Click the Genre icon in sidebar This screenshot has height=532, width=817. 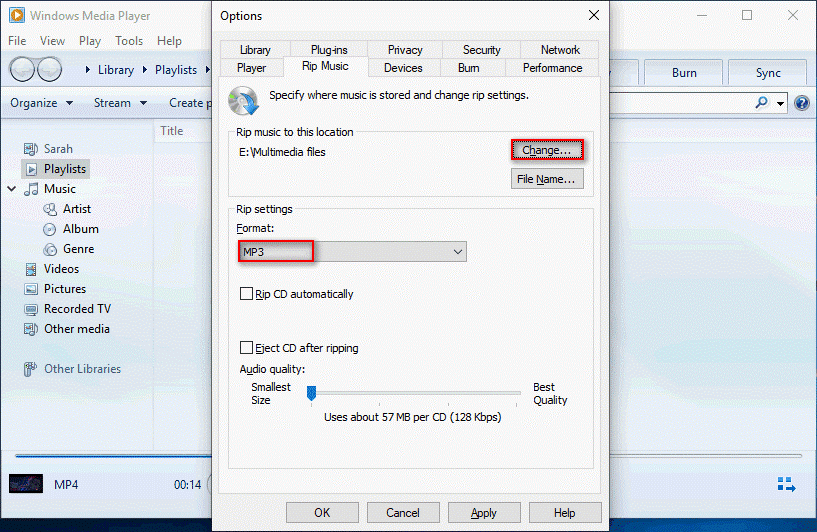point(50,249)
